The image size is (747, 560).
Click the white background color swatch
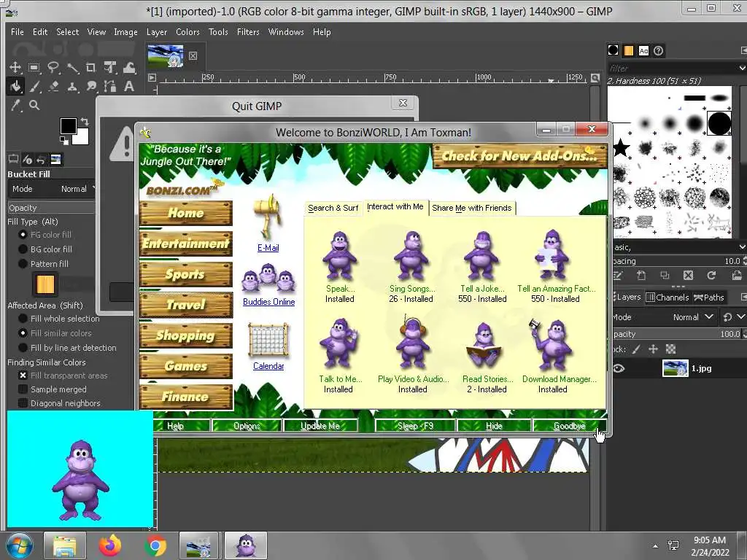point(82,138)
